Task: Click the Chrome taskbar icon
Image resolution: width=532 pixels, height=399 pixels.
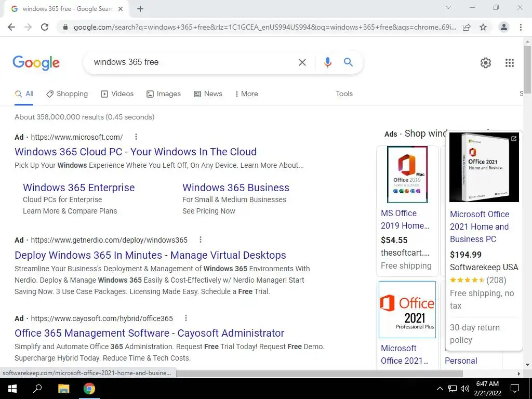Action: coord(89,389)
